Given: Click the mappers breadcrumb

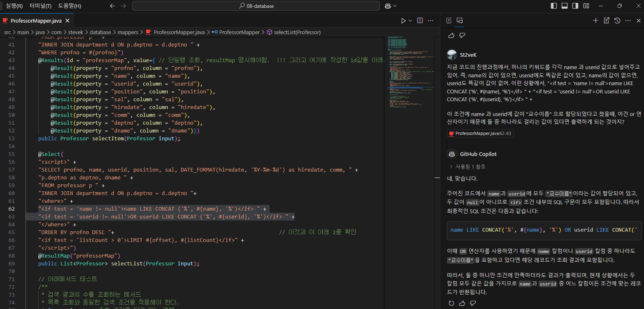Looking at the screenshot, I should [x=128, y=32].
